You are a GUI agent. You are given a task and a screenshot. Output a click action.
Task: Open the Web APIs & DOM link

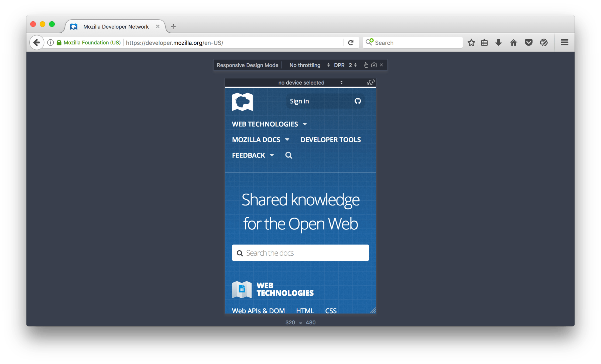[258, 311]
